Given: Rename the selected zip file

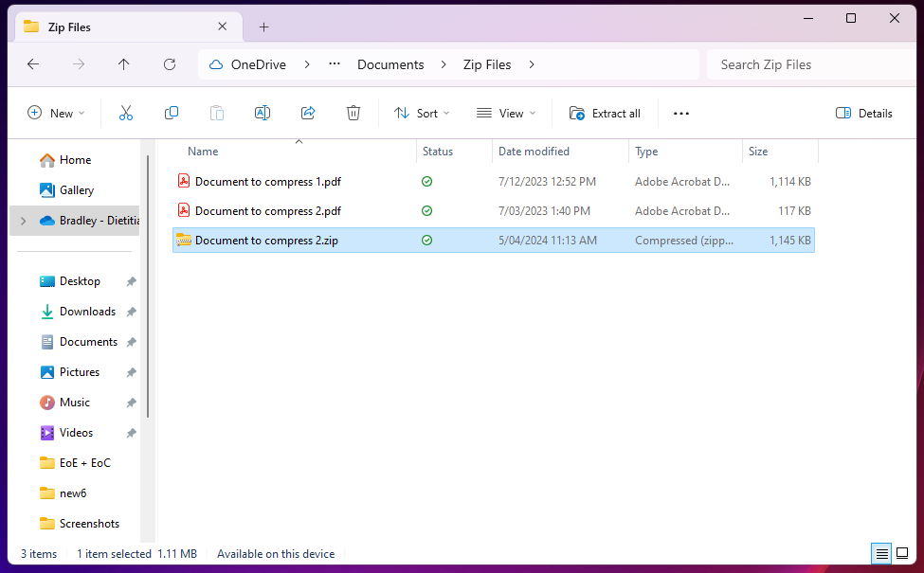Looking at the screenshot, I should coord(263,113).
